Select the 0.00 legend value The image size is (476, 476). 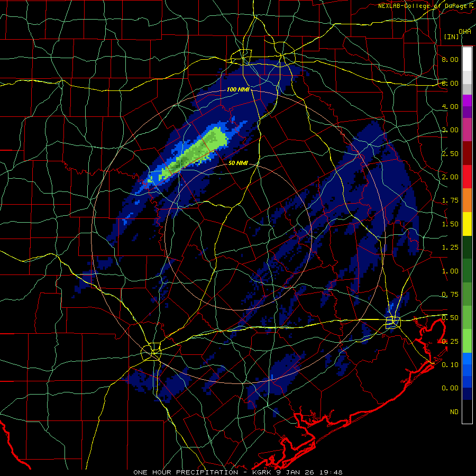(x=450, y=388)
